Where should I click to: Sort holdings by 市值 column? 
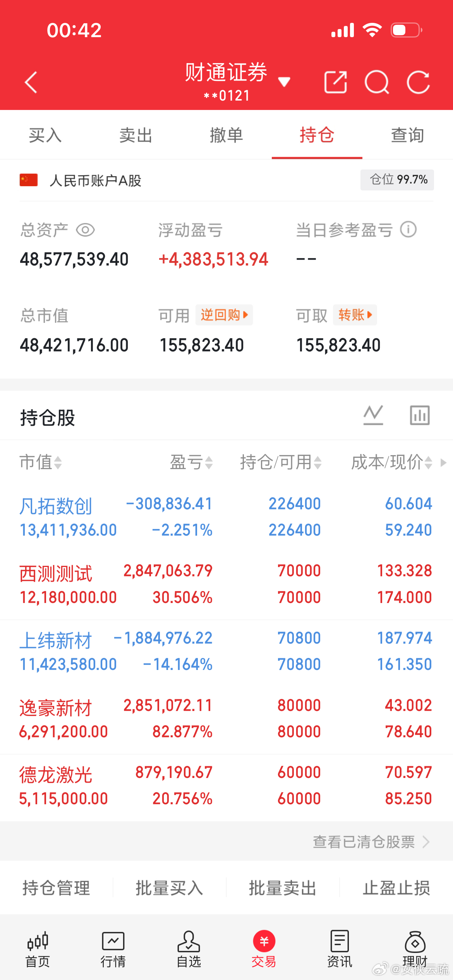pos(41,462)
